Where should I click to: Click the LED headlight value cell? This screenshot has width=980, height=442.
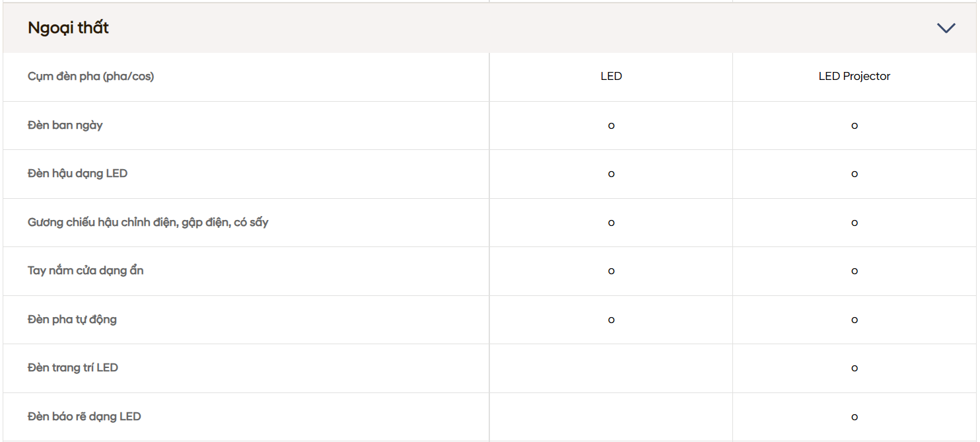click(x=611, y=76)
